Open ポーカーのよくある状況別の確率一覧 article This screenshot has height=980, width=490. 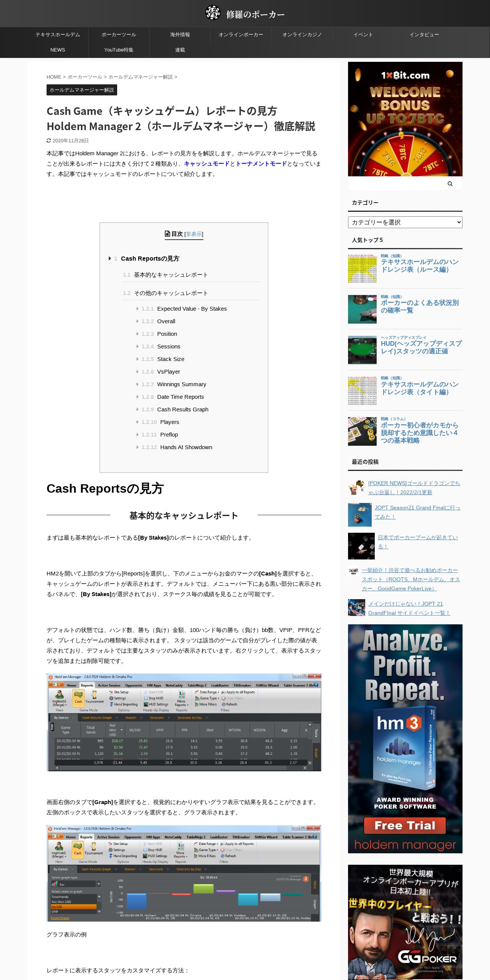click(x=419, y=306)
